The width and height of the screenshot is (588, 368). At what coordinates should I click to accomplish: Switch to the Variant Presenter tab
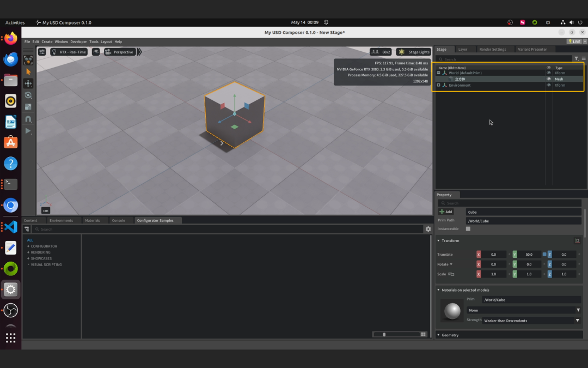coord(532,49)
